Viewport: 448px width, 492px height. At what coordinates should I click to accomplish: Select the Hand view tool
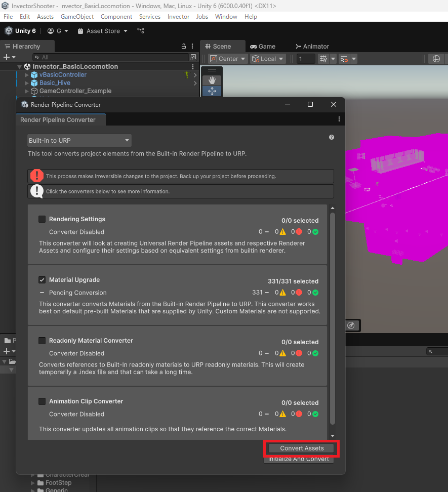(x=212, y=80)
